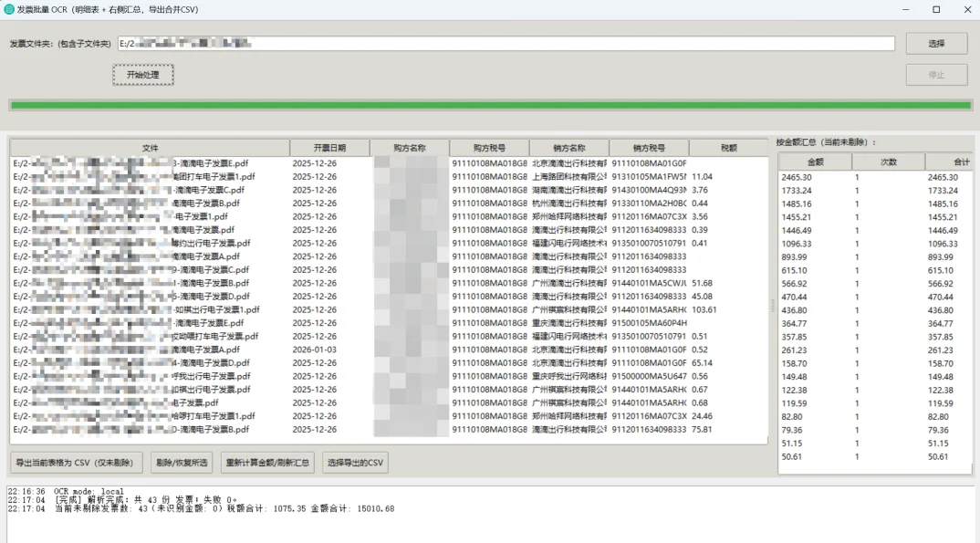Minimize the 发票批量 OCR window
980x543 pixels.
tap(905, 9)
